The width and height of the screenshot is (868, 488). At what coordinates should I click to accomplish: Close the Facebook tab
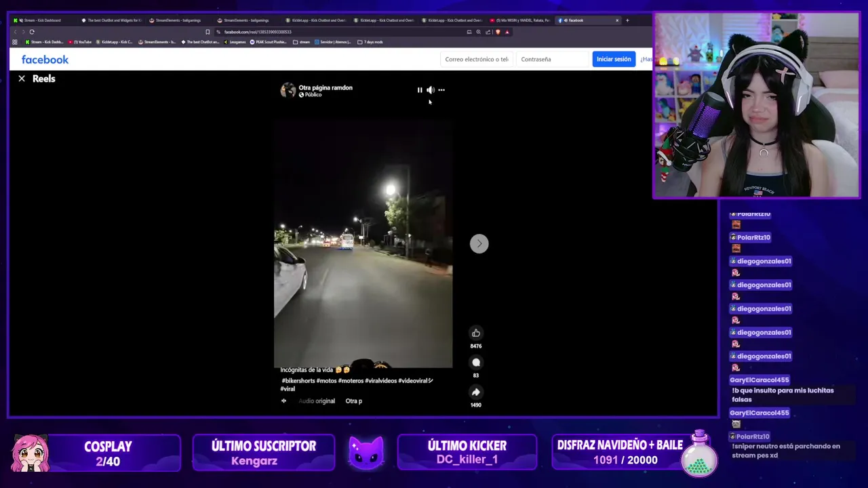(x=617, y=20)
